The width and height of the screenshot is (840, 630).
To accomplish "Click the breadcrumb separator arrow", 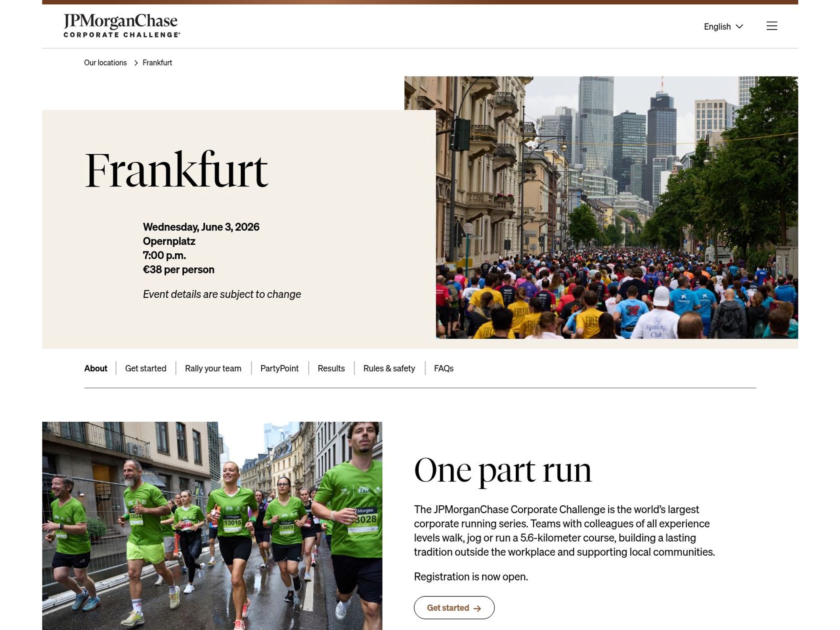I will pos(136,63).
